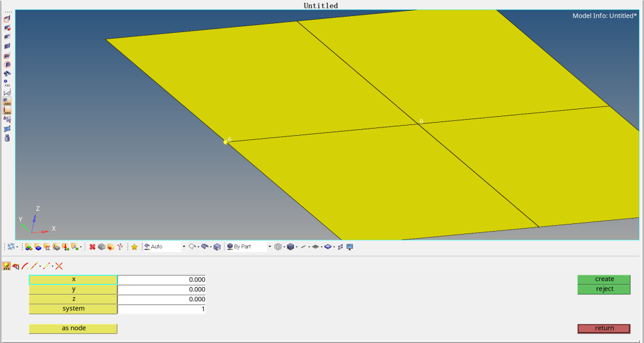Click the Untitled window title text
Image resolution: width=644 pixels, height=343 pixels.
coord(321,6)
